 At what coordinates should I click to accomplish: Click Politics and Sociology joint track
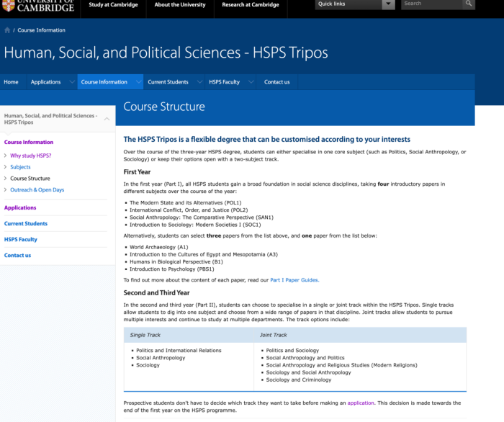coord(292,351)
